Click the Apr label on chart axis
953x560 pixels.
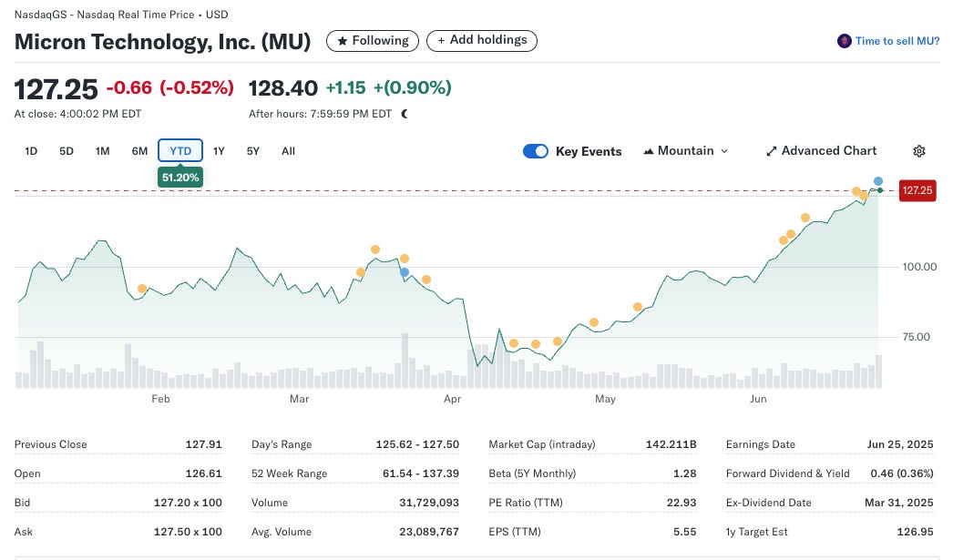(452, 399)
